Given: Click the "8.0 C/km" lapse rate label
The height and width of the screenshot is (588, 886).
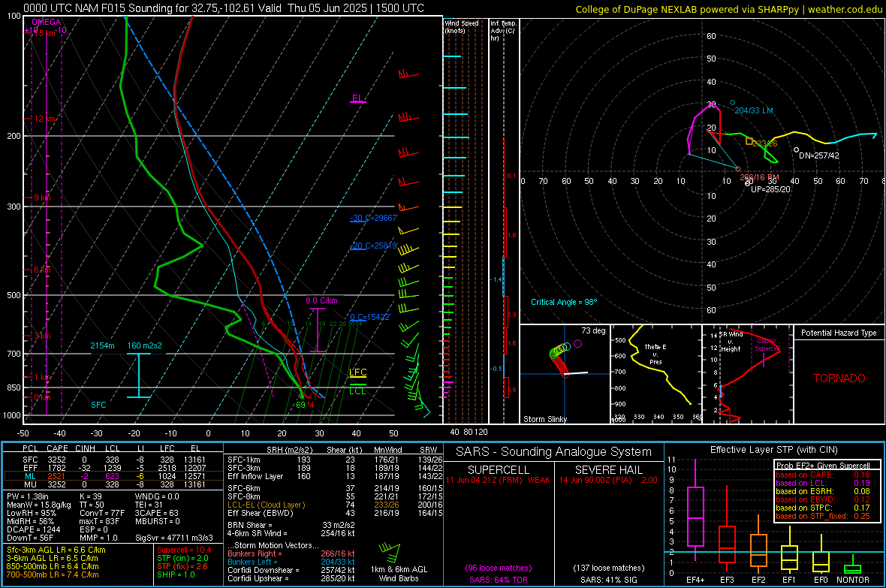Looking at the screenshot, I should 321,301.
